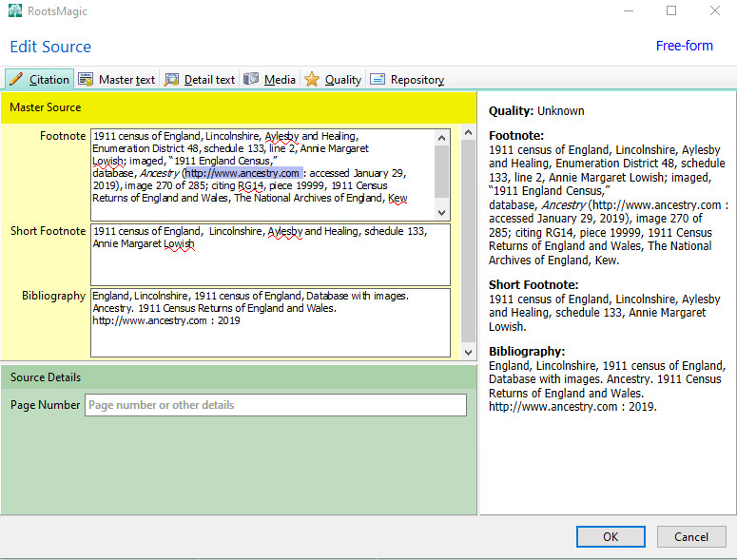Click 'http://www.ancestry.com : 2019' in Bibliography box
Viewport: 737px width, 560px height.
click(165, 320)
